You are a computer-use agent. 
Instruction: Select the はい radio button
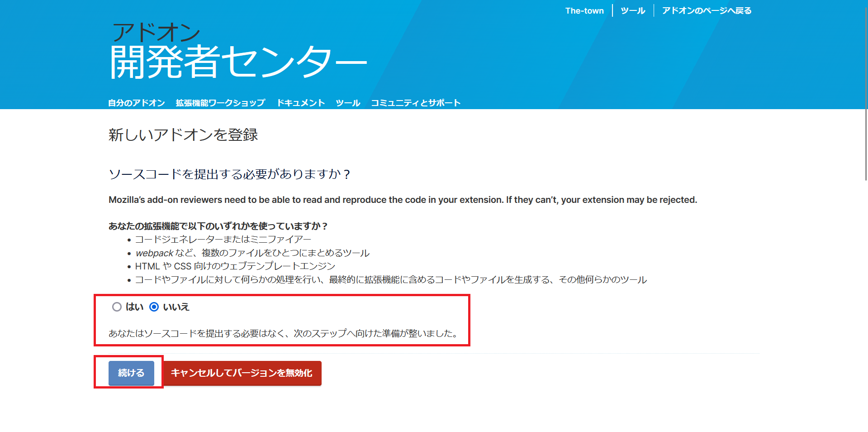coord(117,307)
